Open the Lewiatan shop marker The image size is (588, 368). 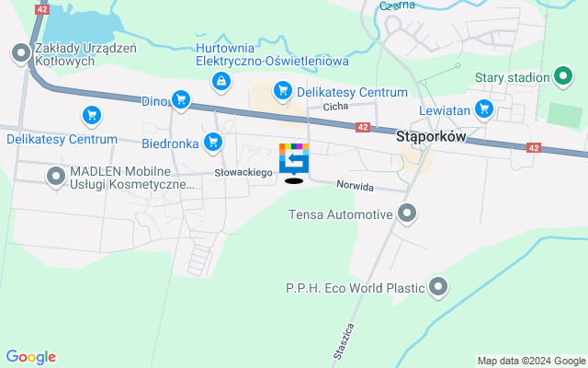pyautogui.click(x=484, y=109)
